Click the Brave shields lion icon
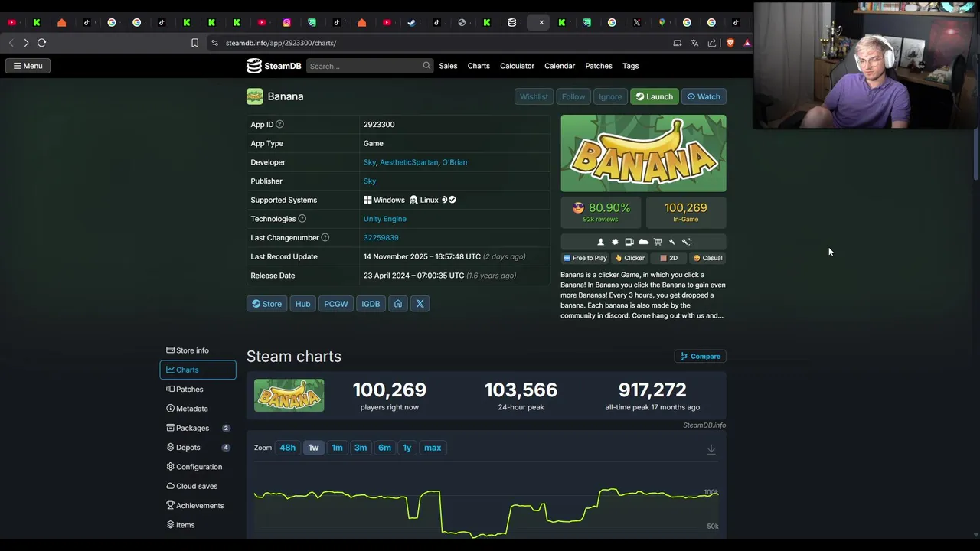This screenshot has width=980, height=551. [x=730, y=43]
